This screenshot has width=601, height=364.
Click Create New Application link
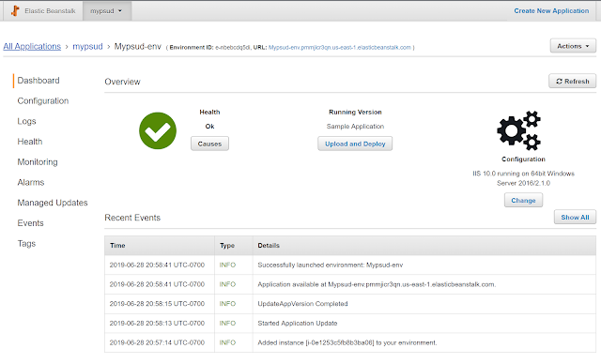pos(551,10)
